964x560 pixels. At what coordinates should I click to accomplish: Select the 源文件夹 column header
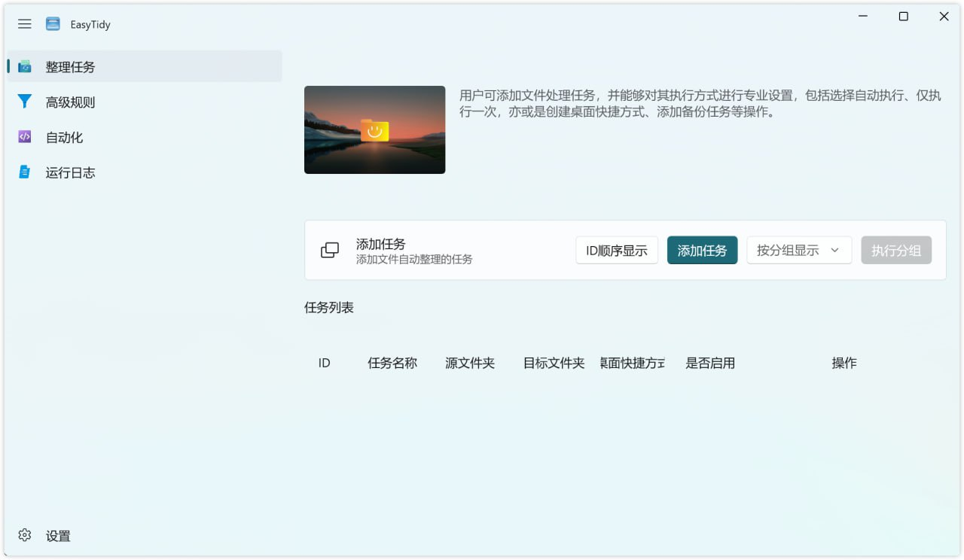pos(469,363)
